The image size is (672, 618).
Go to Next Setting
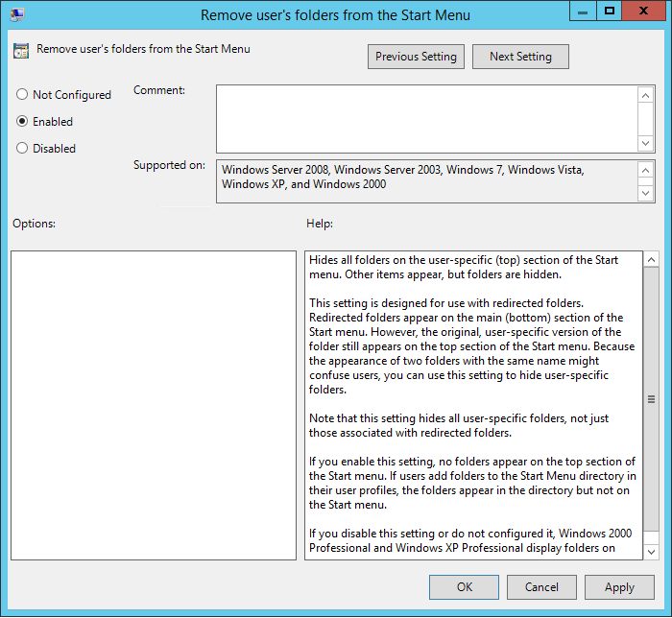coord(520,57)
